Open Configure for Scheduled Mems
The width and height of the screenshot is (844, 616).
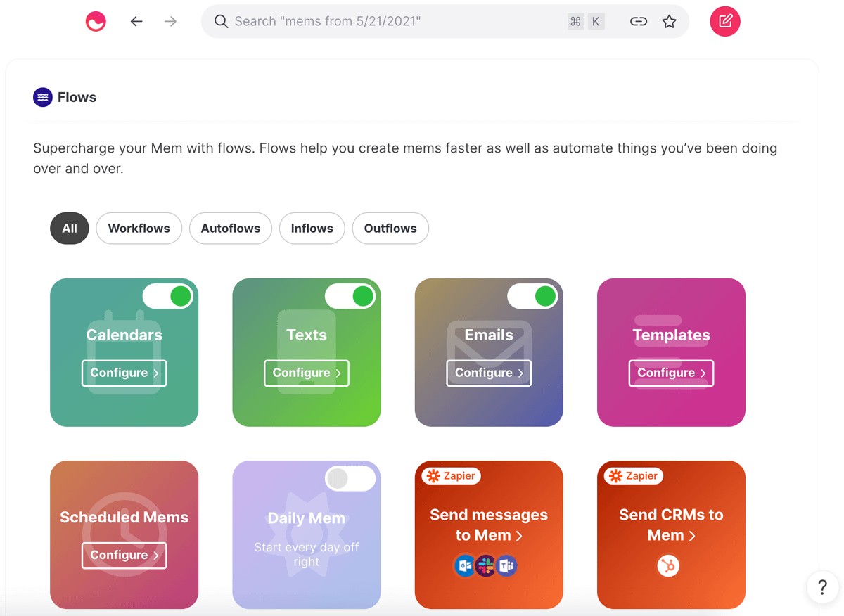pos(124,555)
